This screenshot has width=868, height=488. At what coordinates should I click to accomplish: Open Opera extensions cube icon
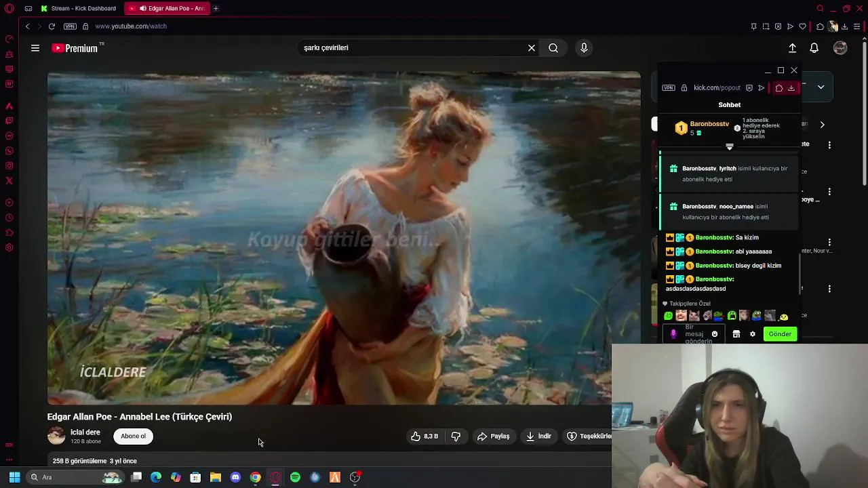click(820, 26)
